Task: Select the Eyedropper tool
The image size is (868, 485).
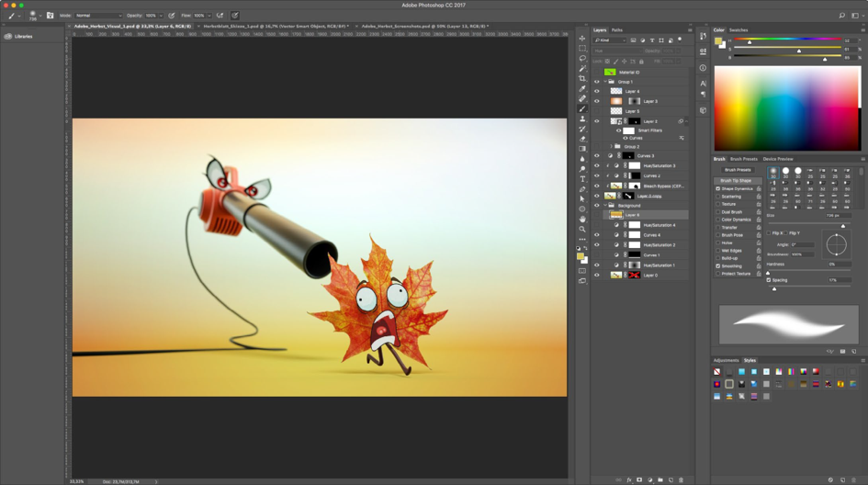Action: (582, 88)
